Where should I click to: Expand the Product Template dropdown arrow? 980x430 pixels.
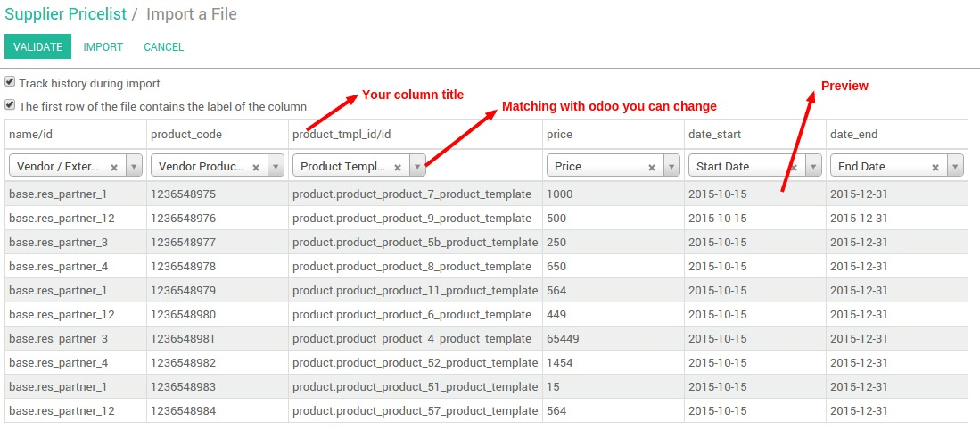417,167
